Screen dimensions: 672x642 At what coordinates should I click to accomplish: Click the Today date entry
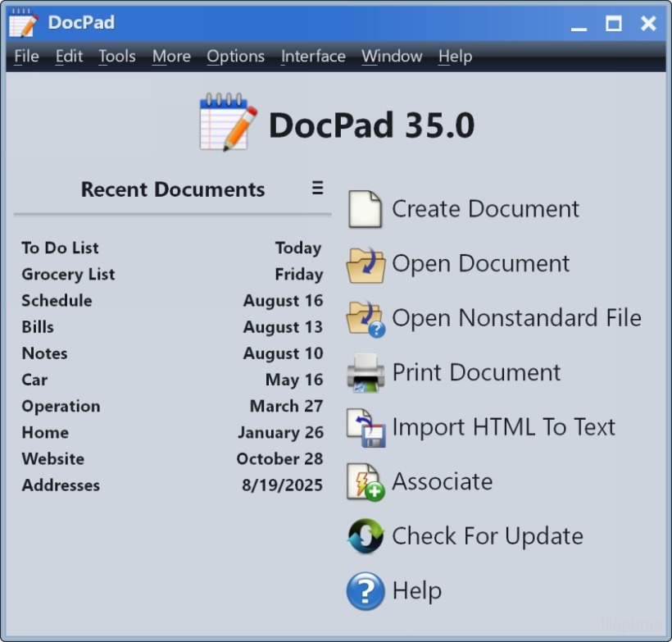[x=298, y=248]
